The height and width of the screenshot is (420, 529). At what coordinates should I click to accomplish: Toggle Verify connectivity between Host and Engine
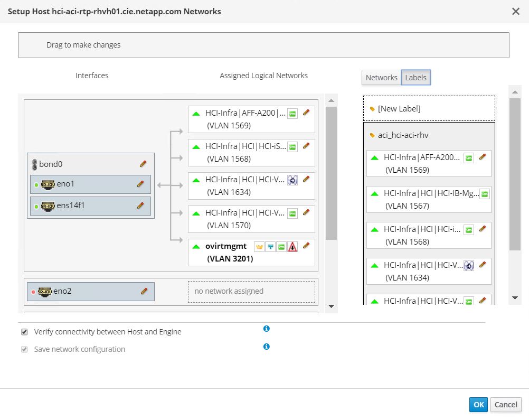[x=24, y=332]
